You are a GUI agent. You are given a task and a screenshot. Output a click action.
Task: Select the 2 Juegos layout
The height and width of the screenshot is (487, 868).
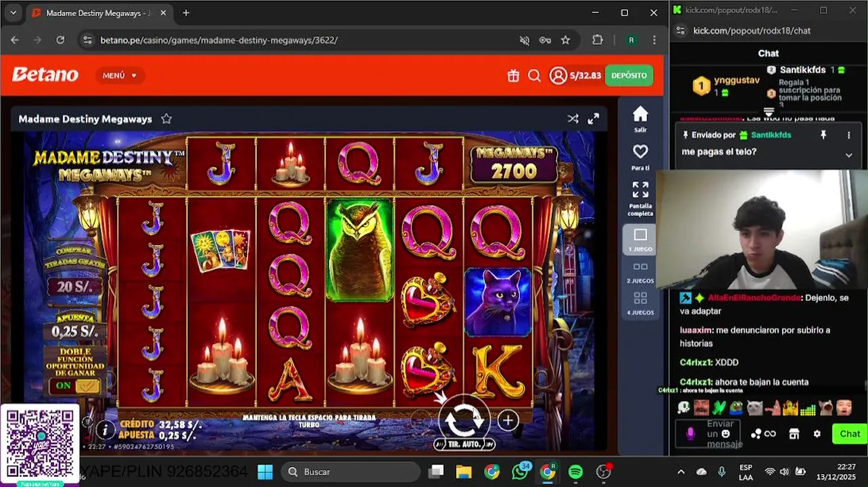640,273
